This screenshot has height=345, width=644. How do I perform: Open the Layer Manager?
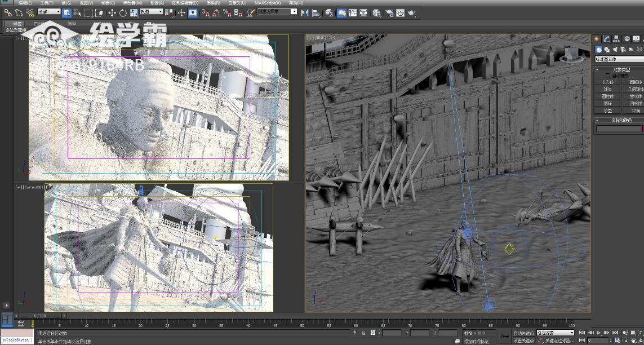click(329, 13)
